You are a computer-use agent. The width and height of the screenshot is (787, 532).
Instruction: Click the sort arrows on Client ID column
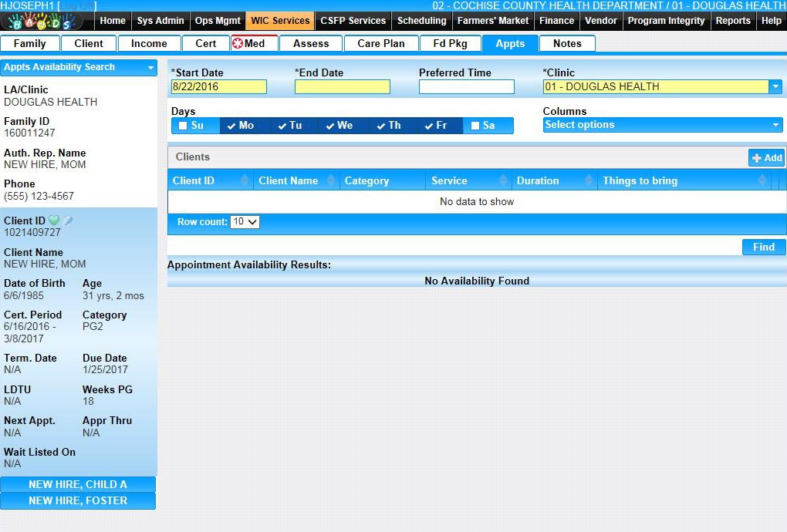pyautogui.click(x=245, y=180)
